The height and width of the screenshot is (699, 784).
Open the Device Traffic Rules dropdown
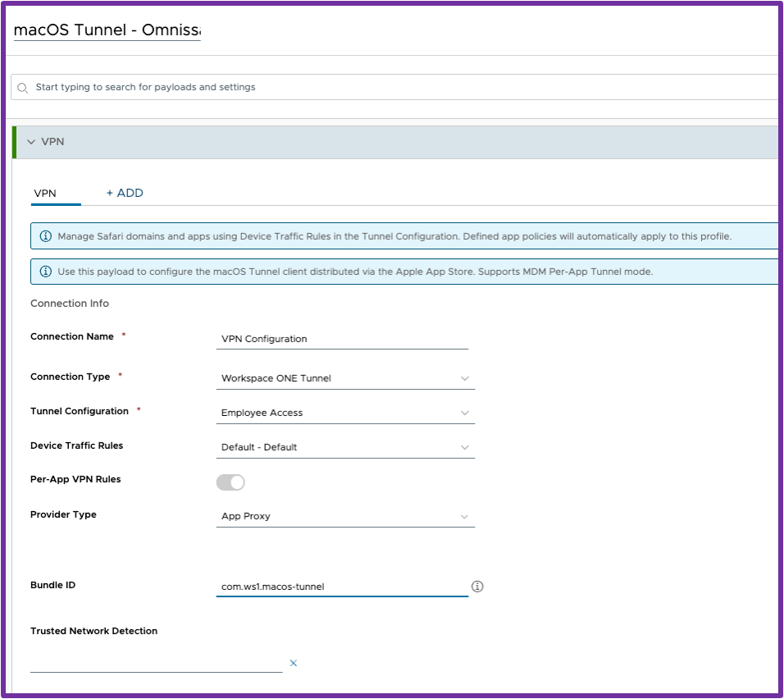[x=465, y=447]
